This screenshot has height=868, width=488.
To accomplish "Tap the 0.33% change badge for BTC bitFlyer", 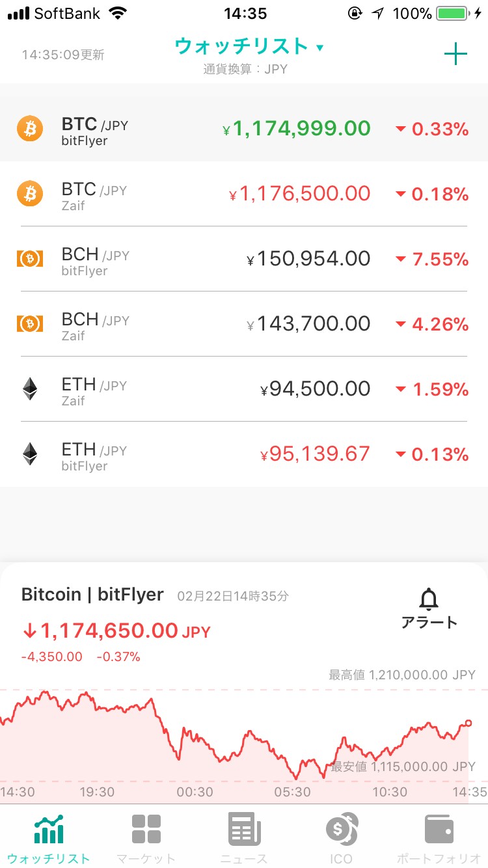I will pos(432,129).
